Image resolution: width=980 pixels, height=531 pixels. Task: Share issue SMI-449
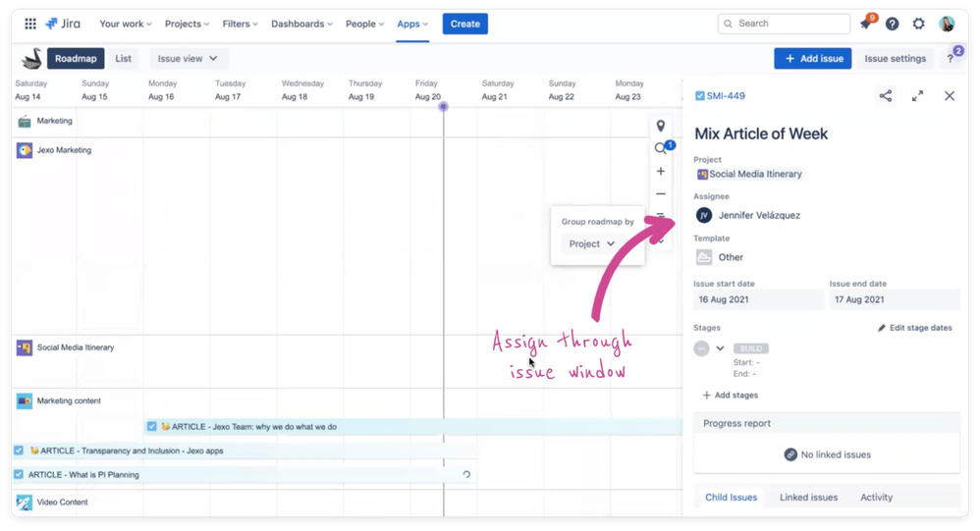[886, 95]
